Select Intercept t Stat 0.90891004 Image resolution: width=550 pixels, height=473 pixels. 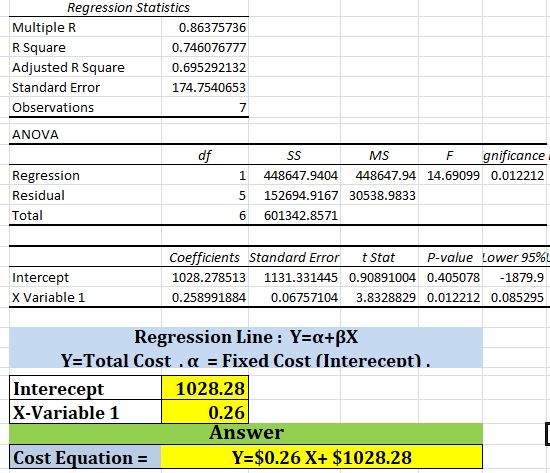click(379, 278)
